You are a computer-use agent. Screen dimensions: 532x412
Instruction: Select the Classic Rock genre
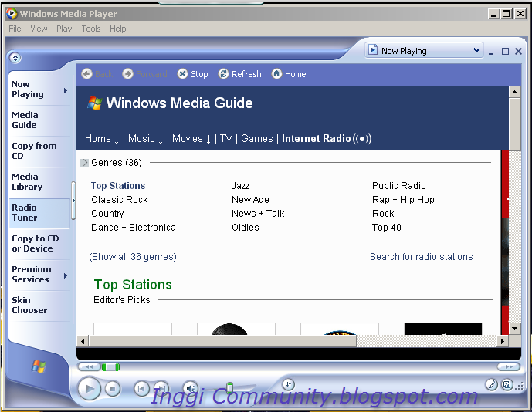(120, 199)
